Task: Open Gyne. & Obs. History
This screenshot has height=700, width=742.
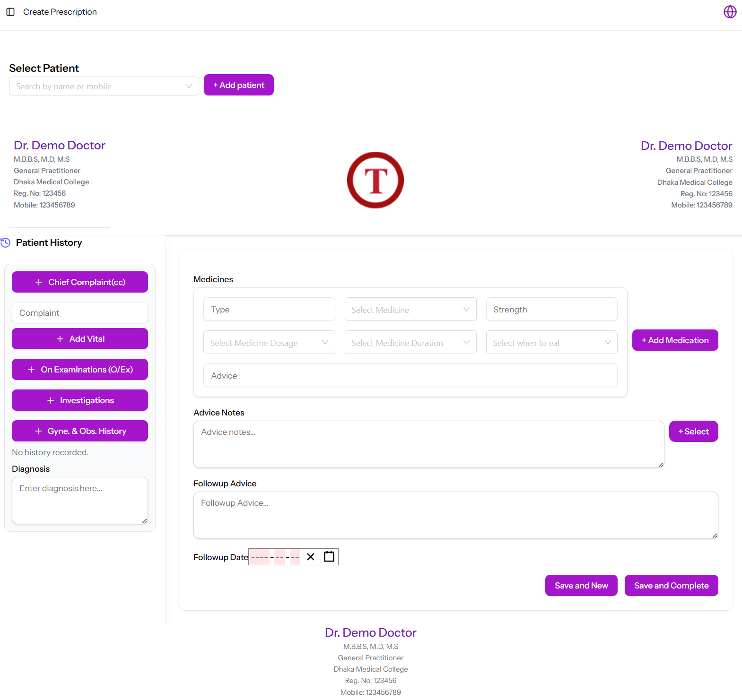Action: click(80, 431)
